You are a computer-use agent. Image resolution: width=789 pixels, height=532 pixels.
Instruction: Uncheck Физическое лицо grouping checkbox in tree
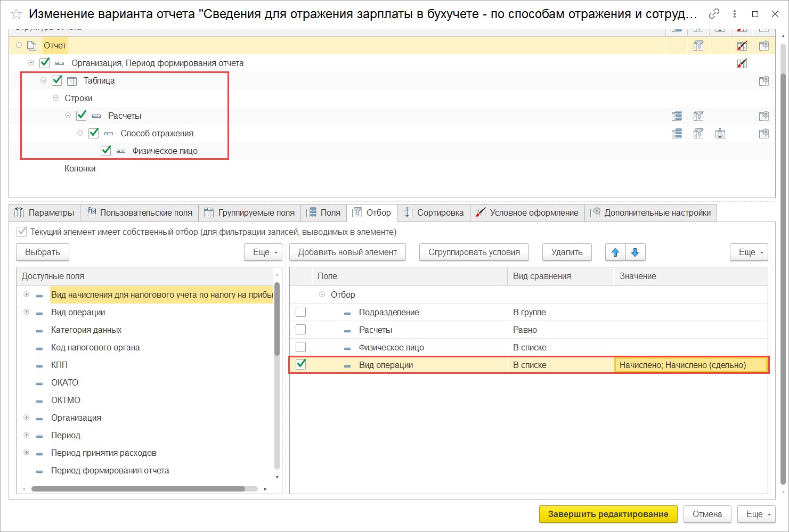point(106,151)
